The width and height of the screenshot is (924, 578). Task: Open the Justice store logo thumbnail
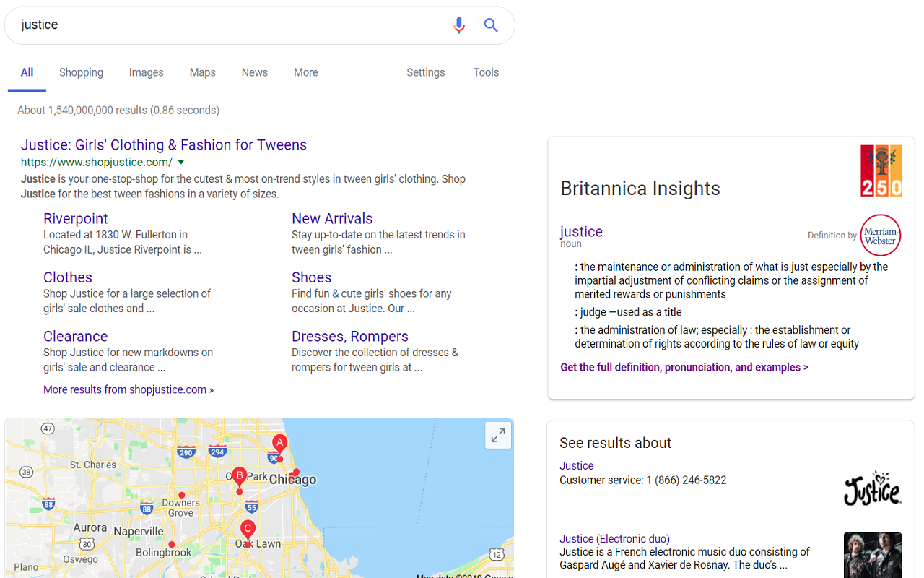[873, 488]
